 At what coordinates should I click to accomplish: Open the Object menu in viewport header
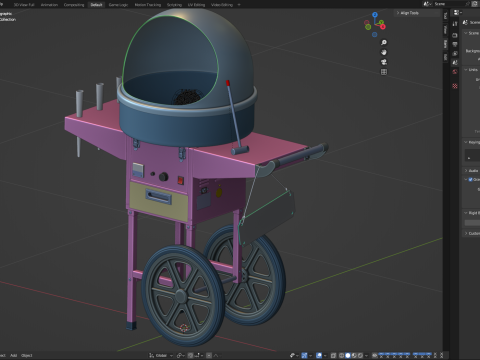pos(27,355)
